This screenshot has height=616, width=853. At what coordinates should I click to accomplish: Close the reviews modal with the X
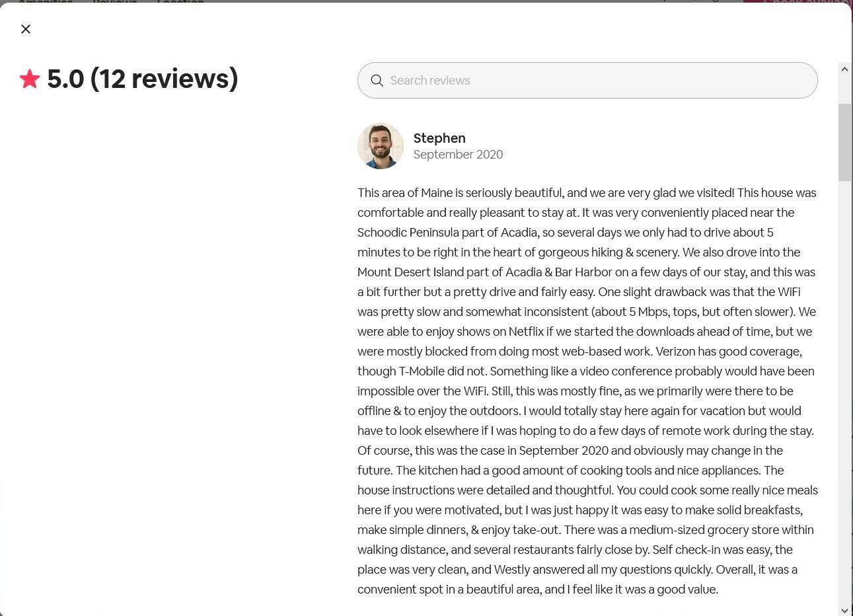(x=26, y=29)
